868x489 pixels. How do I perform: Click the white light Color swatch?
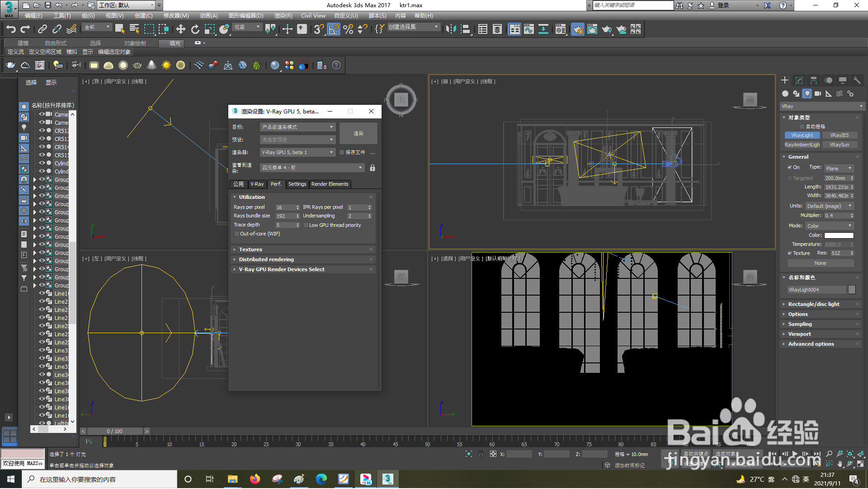click(839, 235)
